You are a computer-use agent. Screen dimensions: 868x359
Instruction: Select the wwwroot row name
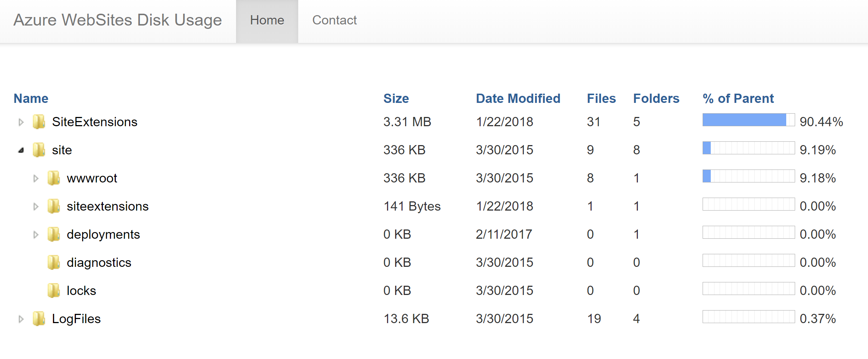pyautogui.click(x=92, y=178)
